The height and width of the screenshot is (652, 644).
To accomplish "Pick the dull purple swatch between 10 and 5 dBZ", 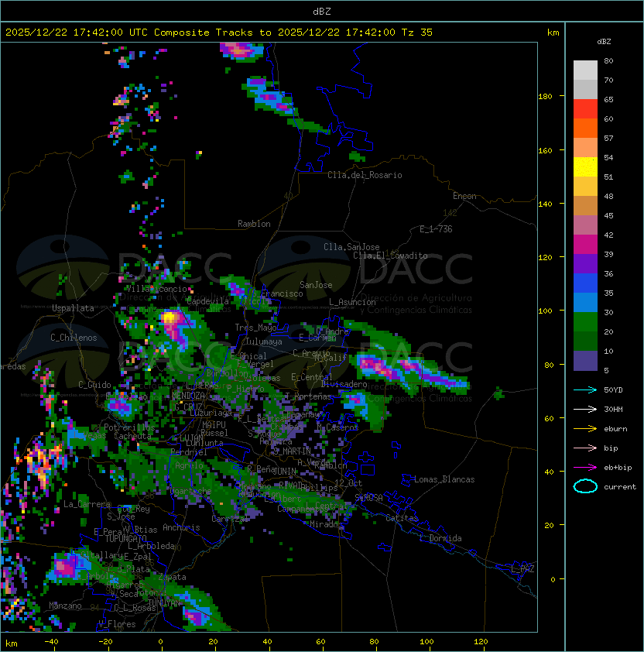I will 585,361.
